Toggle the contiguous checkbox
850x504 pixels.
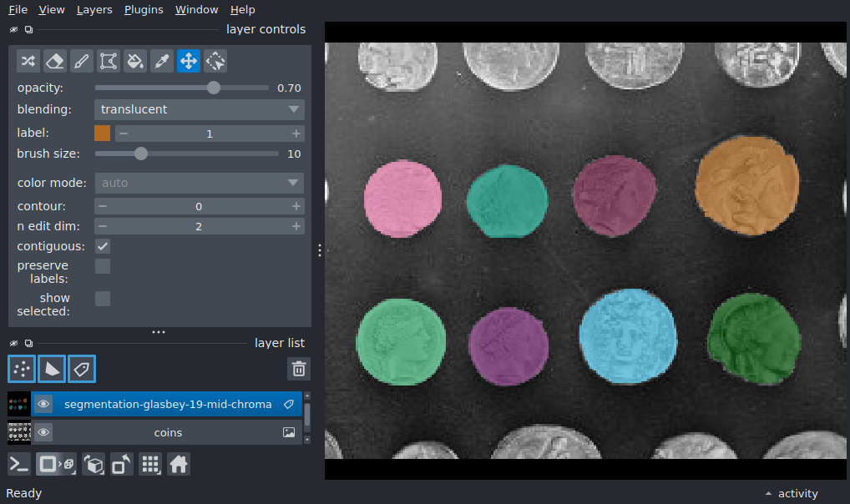point(103,247)
